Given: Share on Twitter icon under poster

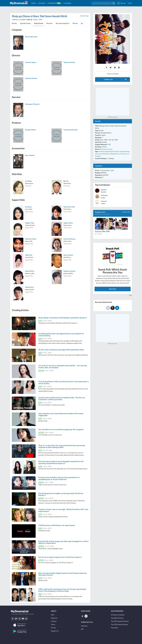Looking at the screenshot, I should (x=111, y=67).
